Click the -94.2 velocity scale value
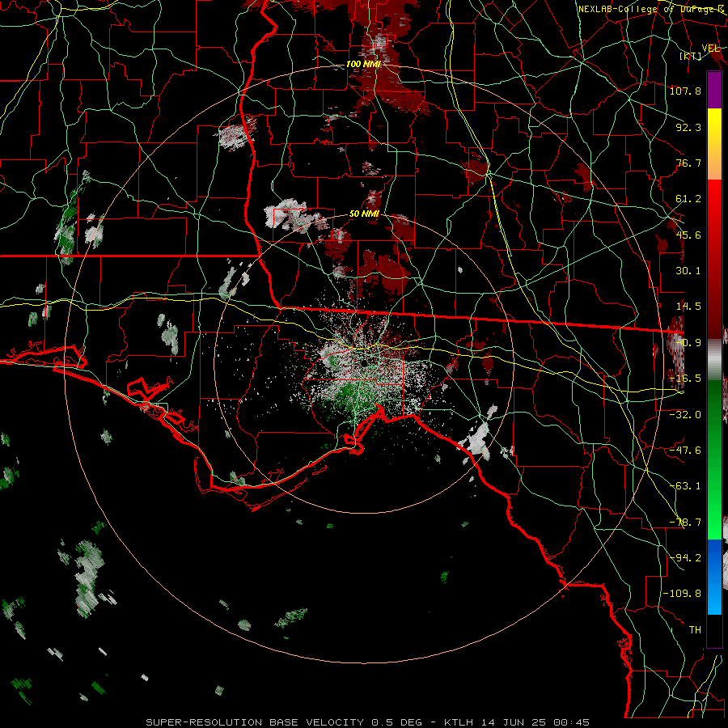728x728 pixels. [685, 557]
